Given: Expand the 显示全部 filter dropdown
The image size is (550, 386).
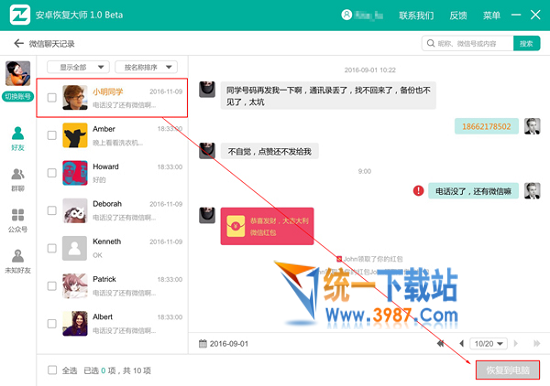Looking at the screenshot, I should click(78, 67).
